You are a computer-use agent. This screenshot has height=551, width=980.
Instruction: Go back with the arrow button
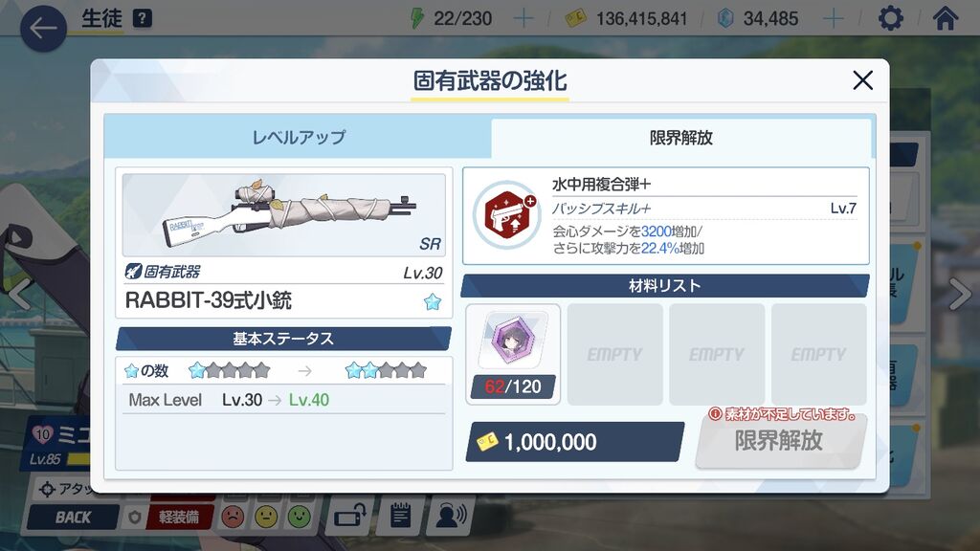point(43,28)
